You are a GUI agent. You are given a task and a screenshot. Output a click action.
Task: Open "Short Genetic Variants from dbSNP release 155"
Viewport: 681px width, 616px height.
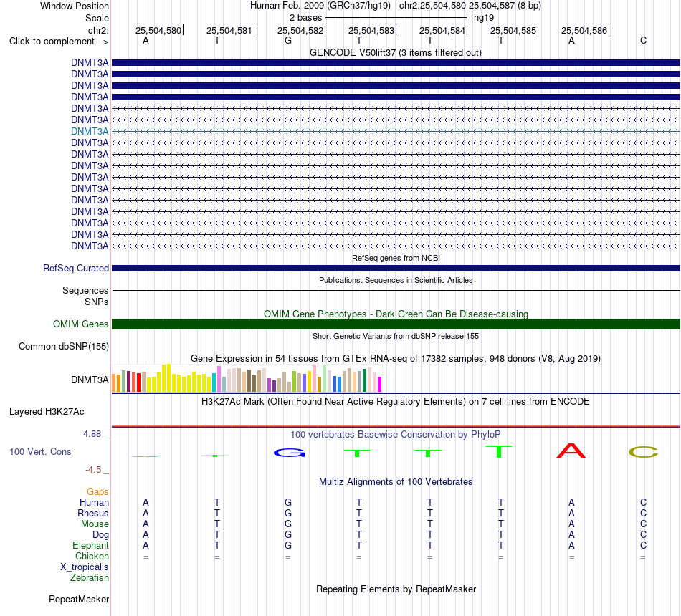(x=396, y=336)
